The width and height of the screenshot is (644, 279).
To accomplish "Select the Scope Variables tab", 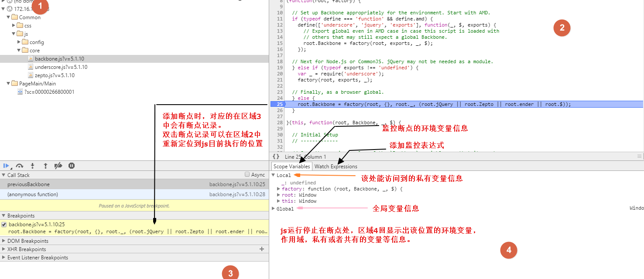I will coord(291,166).
